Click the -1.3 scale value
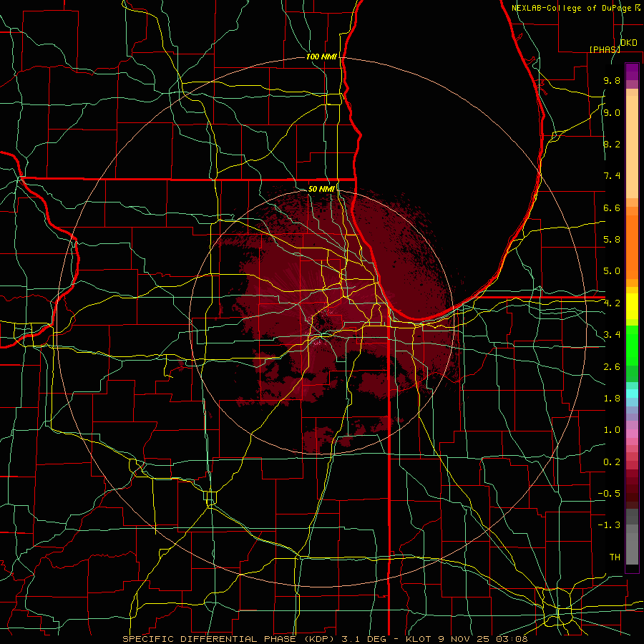This screenshot has width=644, height=644. click(609, 525)
